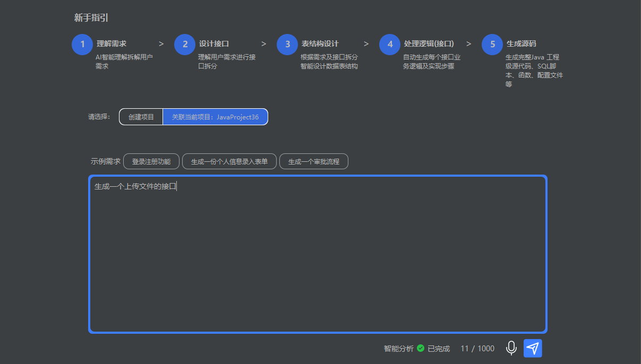641x364 pixels.
Task: Click the arrow between 设计接口 and 表结构设计
Action: (263, 44)
